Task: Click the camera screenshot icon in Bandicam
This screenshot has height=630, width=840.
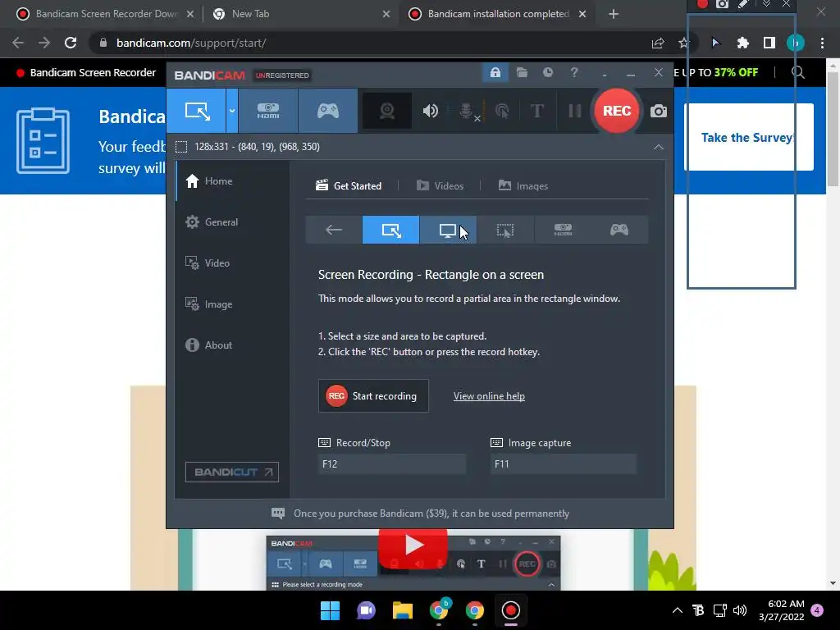Action: [x=659, y=111]
